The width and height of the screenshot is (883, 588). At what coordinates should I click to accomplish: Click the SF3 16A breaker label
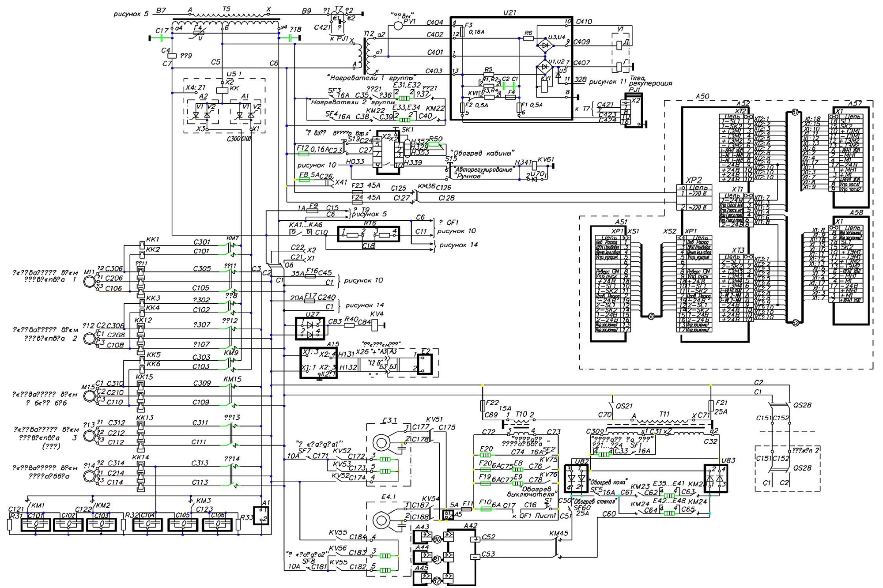(339, 93)
